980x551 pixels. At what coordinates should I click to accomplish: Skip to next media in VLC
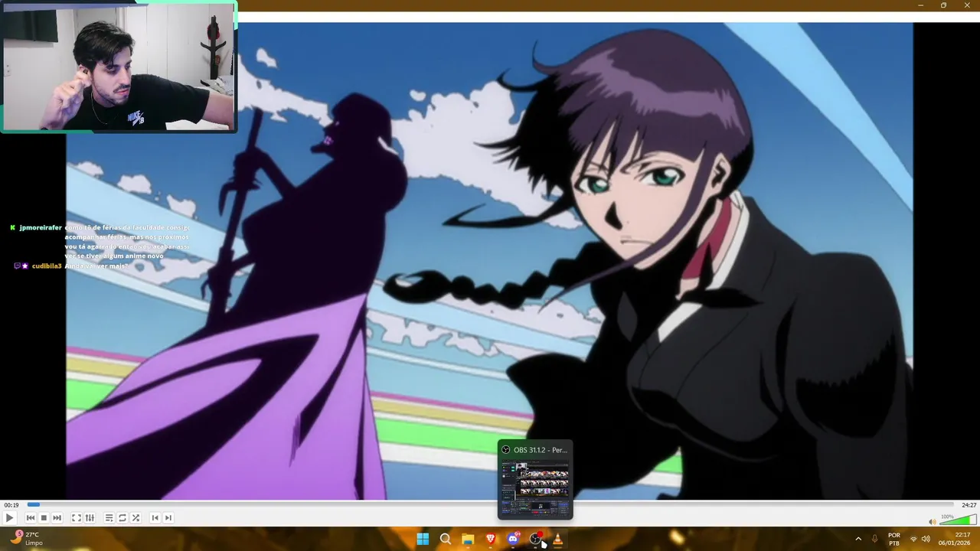click(x=57, y=518)
